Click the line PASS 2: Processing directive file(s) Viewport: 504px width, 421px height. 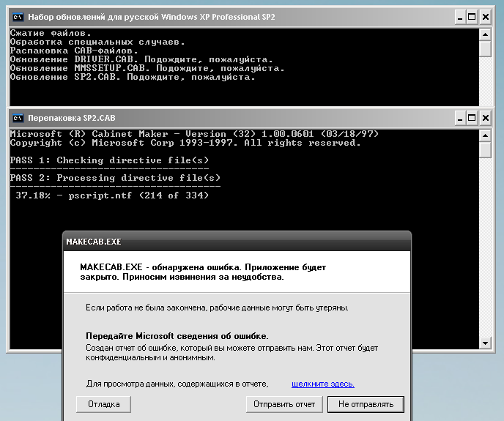115,178
